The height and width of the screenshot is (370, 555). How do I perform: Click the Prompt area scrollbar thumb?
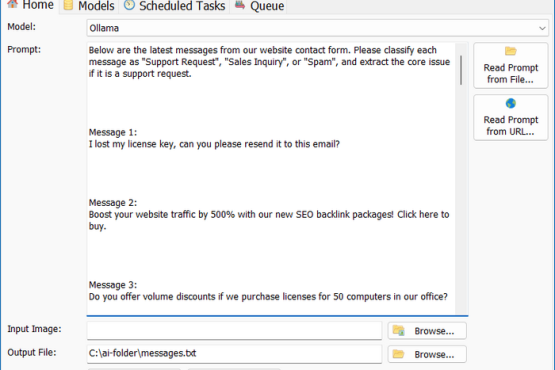(x=461, y=70)
